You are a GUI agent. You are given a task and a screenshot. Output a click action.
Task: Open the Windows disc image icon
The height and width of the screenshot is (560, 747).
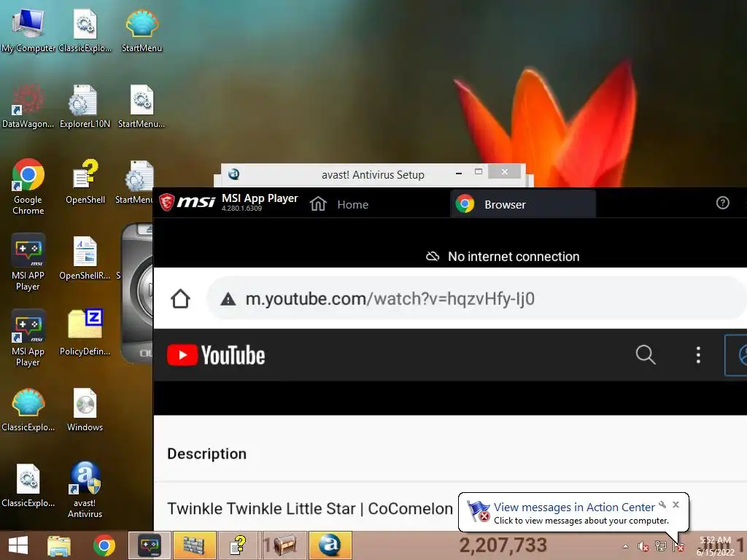(x=85, y=410)
